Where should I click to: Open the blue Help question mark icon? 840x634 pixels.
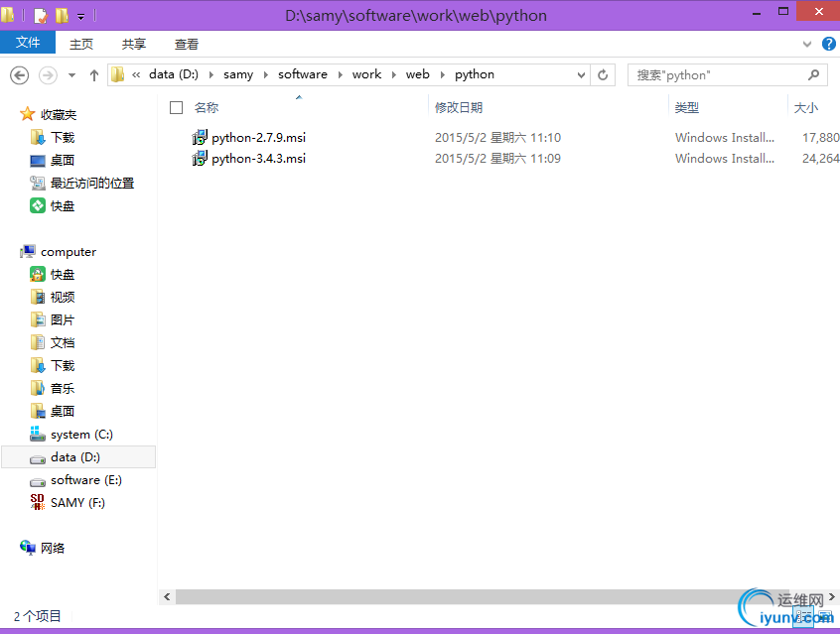(x=829, y=44)
